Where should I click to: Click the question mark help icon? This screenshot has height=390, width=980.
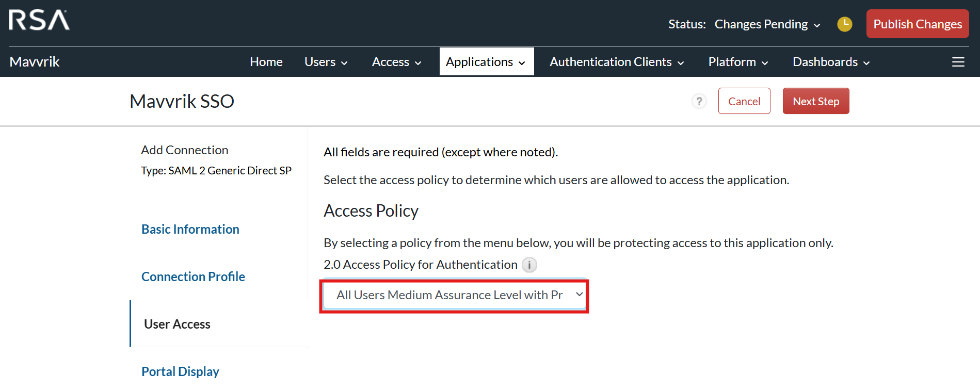click(x=699, y=101)
